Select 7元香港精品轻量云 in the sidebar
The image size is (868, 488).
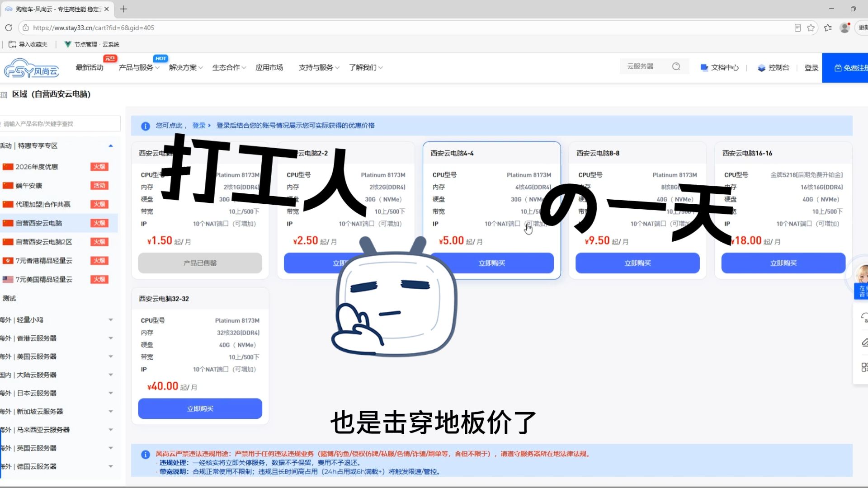coord(59,261)
